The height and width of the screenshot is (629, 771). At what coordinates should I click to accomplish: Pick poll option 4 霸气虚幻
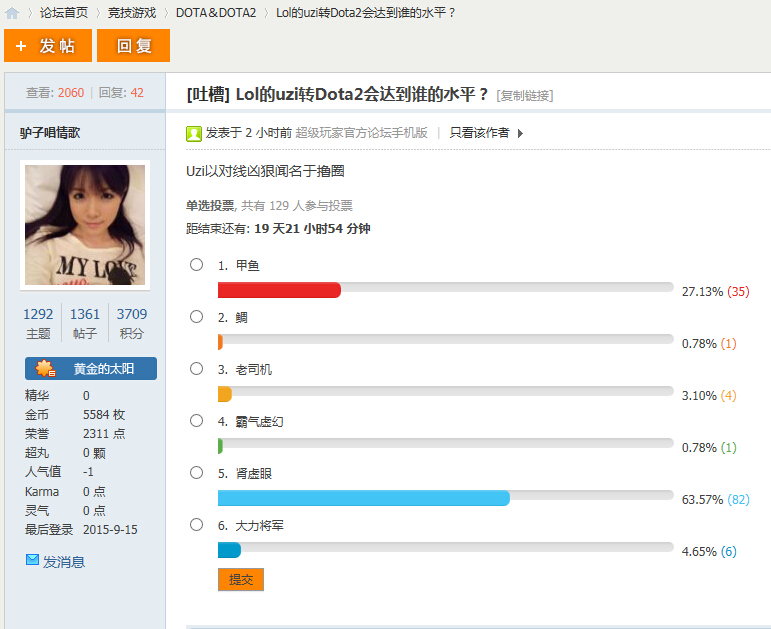click(x=197, y=421)
